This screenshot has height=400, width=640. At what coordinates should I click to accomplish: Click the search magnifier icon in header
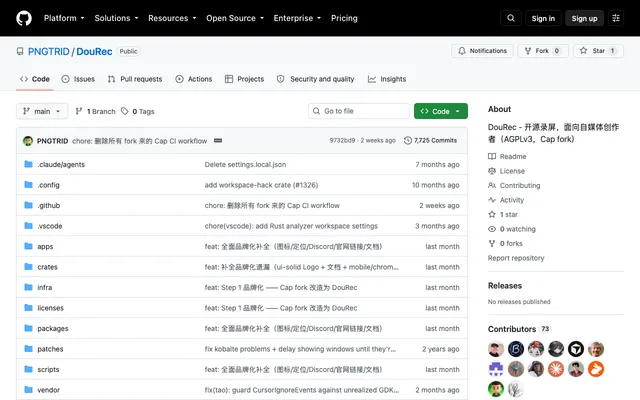511,18
